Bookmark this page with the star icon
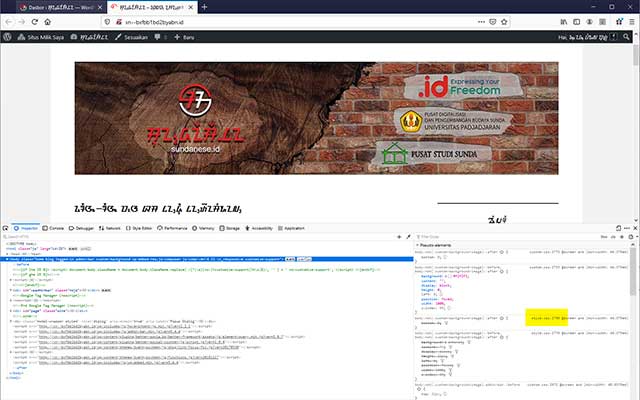This screenshot has height=400, width=640. point(504,22)
